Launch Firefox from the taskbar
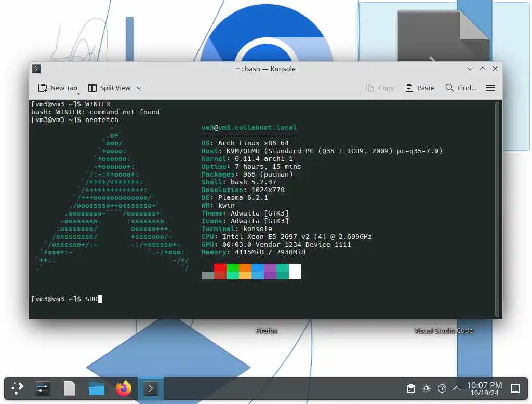Image resolution: width=532 pixels, height=404 pixels. tap(124, 388)
